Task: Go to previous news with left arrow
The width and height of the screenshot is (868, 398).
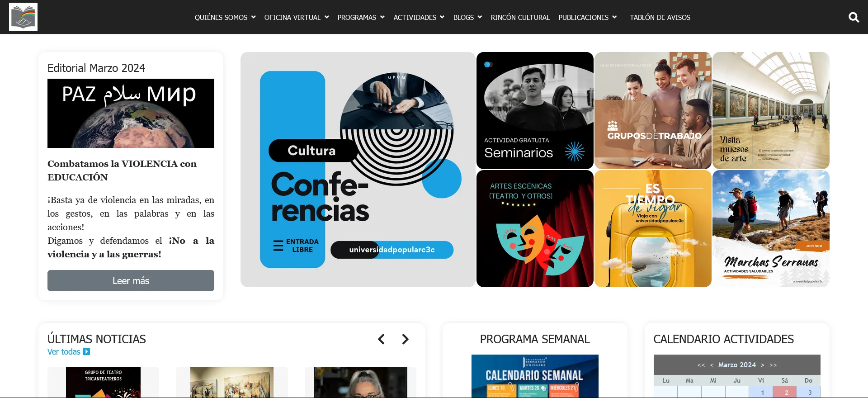Action: pyautogui.click(x=381, y=339)
